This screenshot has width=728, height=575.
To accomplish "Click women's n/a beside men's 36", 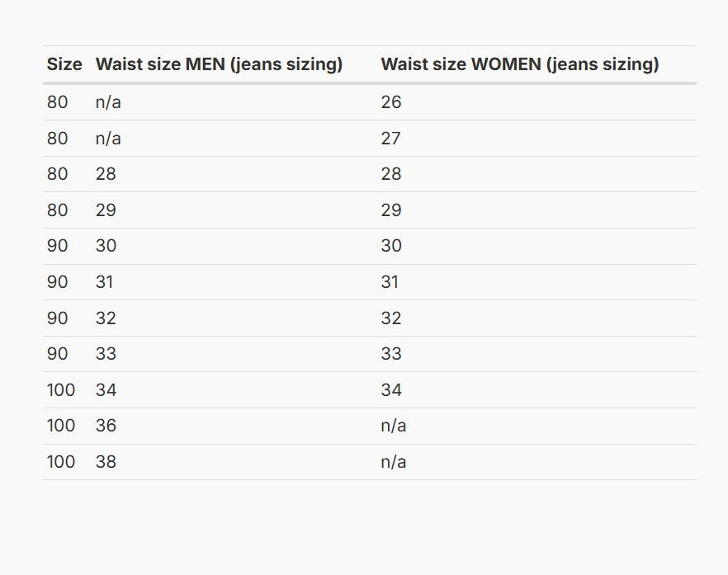I will pos(394,426).
